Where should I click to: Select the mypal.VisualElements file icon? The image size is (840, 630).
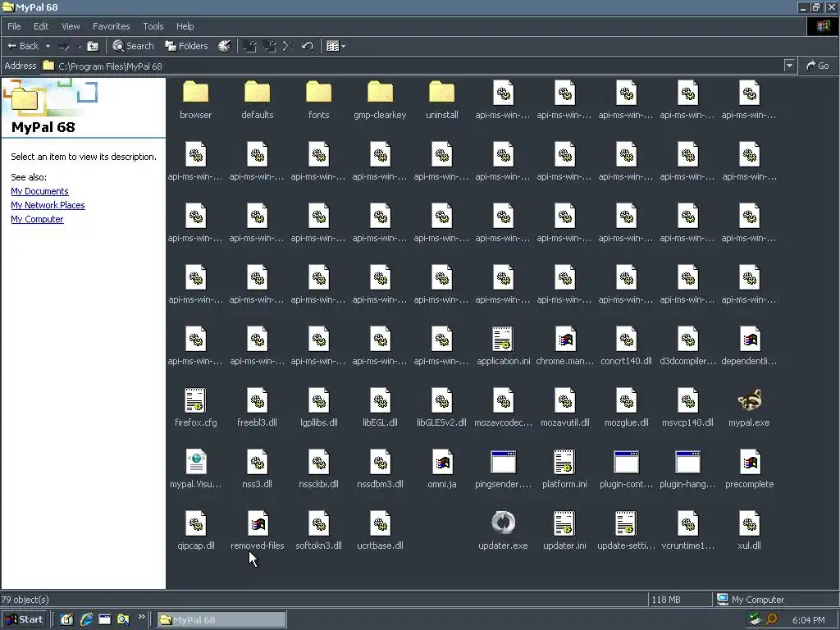point(195,462)
